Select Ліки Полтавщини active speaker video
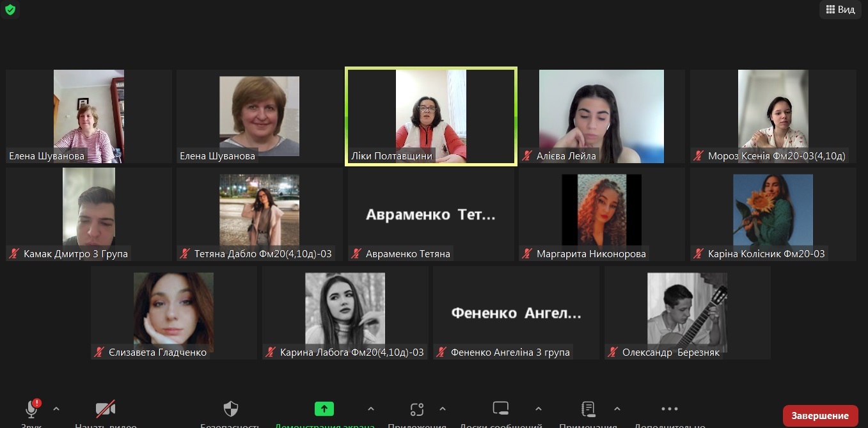This screenshot has height=428, width=868. 431,115
